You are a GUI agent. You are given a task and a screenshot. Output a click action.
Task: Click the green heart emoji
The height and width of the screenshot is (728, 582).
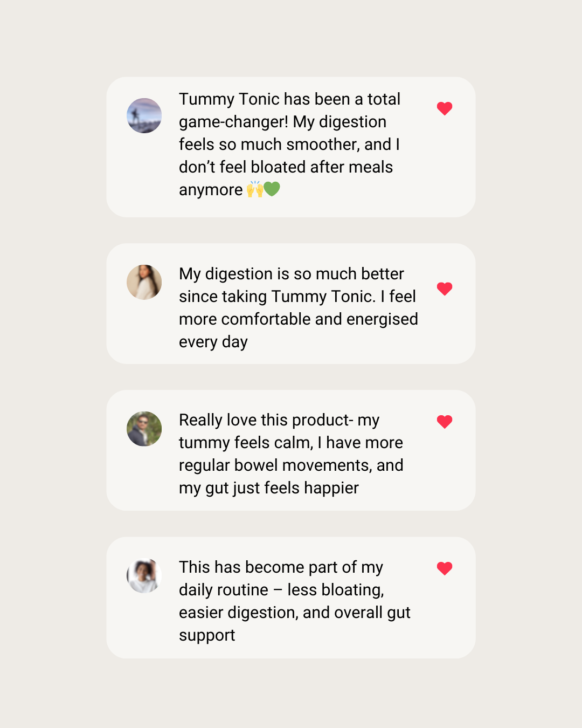click(272, 189)
